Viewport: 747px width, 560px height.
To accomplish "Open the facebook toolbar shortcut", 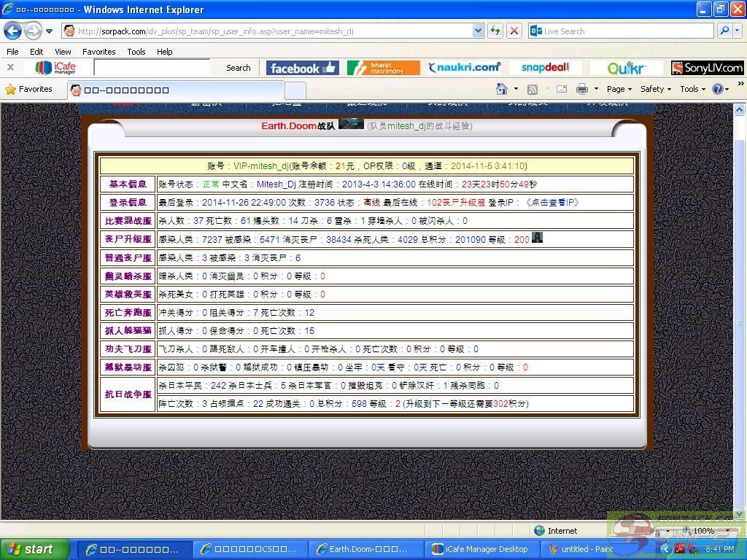I will pyautogui.click(x=303, y=68).
